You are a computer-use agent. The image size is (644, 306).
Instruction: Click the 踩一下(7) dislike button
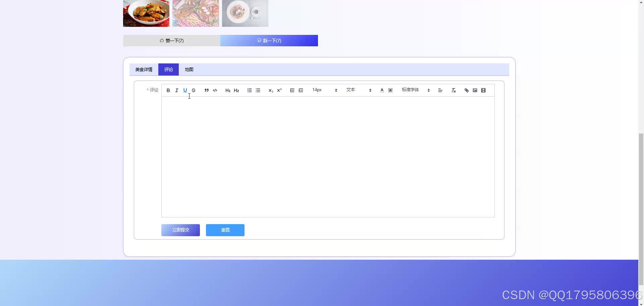(x=269, y=41)
